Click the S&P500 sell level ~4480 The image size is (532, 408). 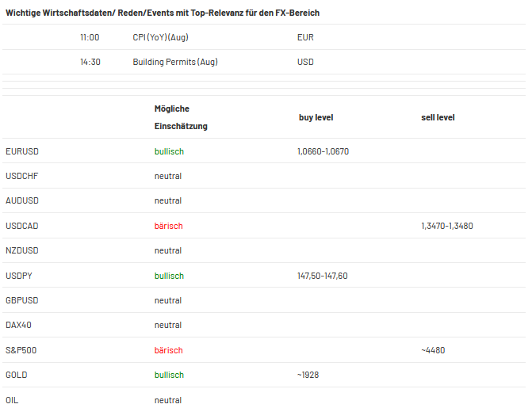pos(433,350)
